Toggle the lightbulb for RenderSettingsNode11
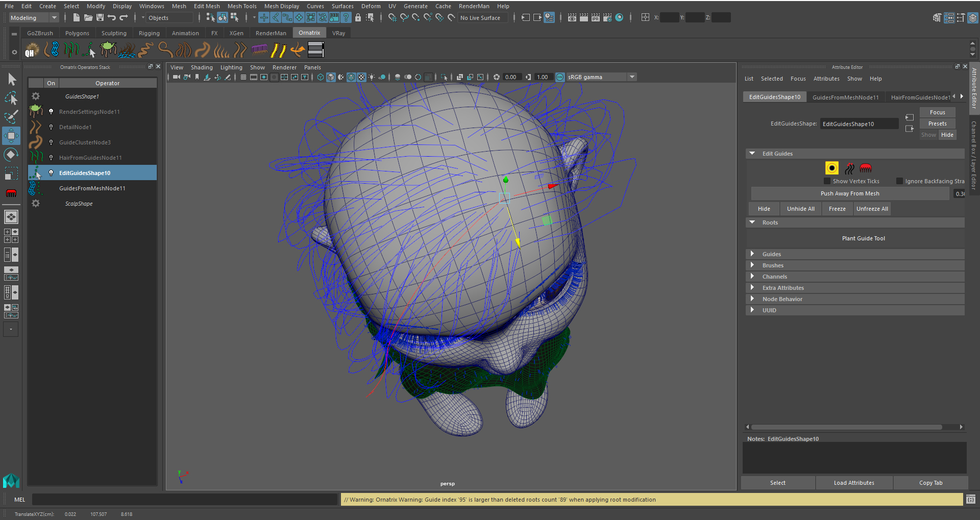The height and width of the screenshot is (520, 980). tap(51, 112)
